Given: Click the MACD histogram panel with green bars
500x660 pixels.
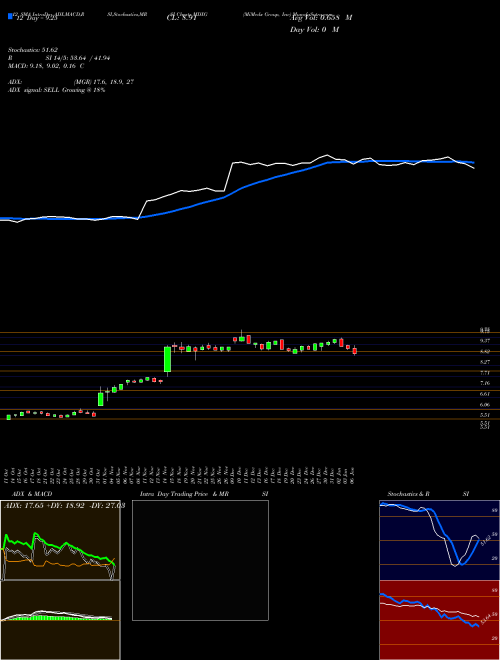Looking at the screenshot, I should pyautogui.click(x=60, y=620).
